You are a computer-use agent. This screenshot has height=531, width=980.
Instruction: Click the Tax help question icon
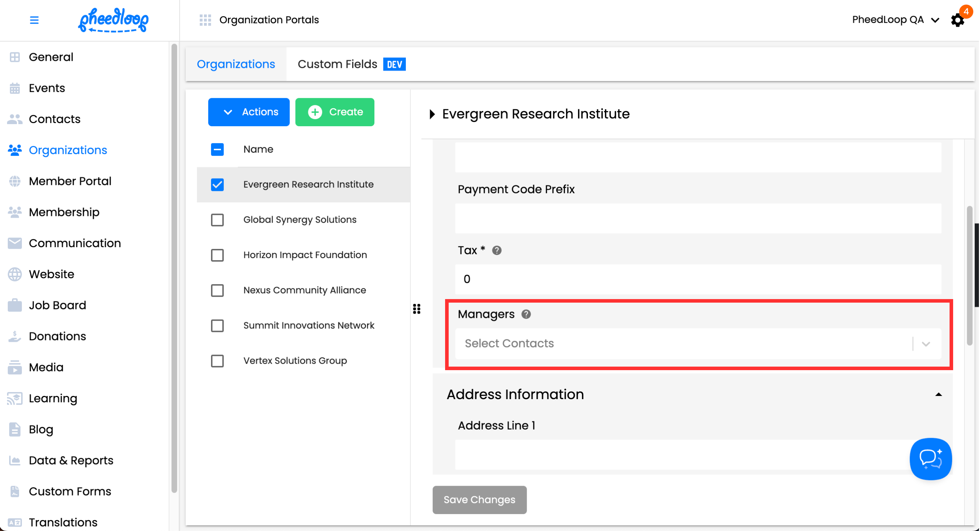496,250
